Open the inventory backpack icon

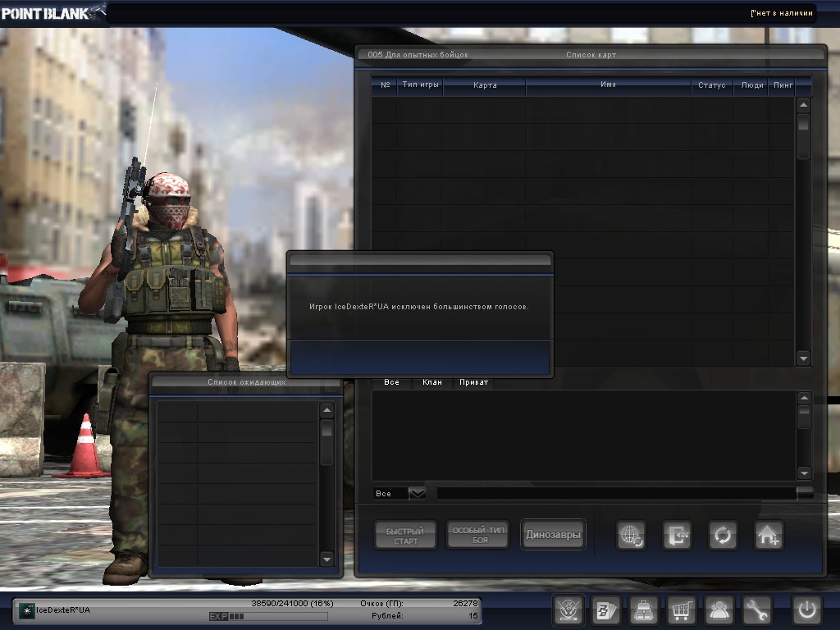point(643,609)
